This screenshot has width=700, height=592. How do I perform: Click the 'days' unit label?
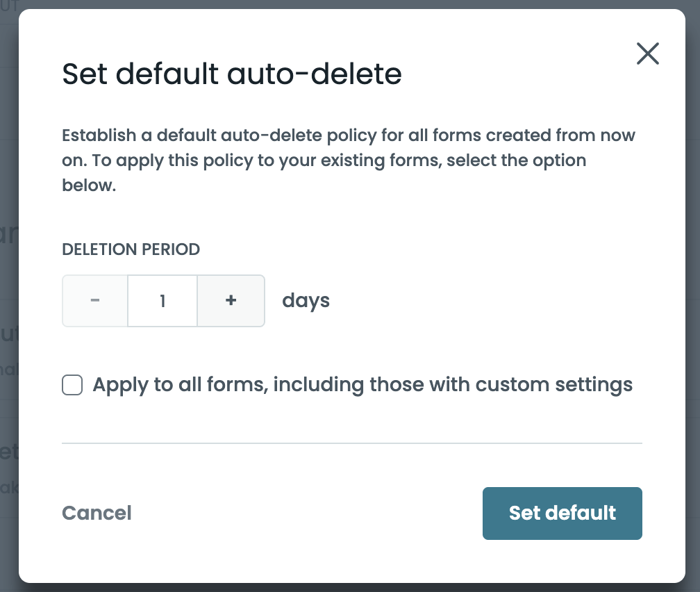pyautogui.click(x=306, y=301)
